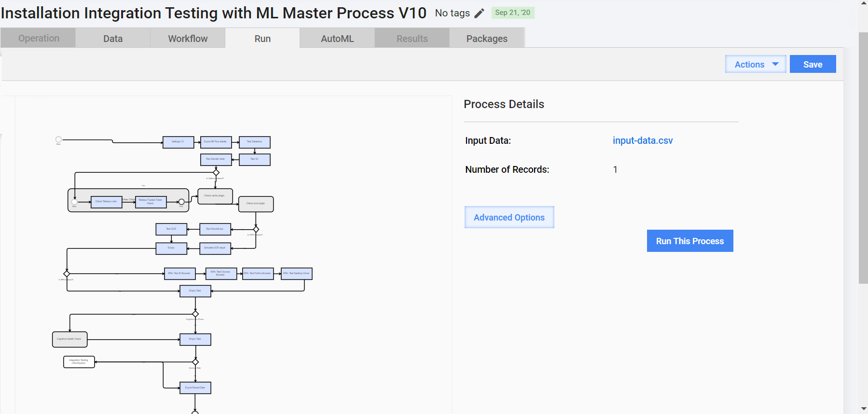The image size is (868, 414).
Task: Click the Is OCR included gateway diamond
Action: tap(256, 229)
